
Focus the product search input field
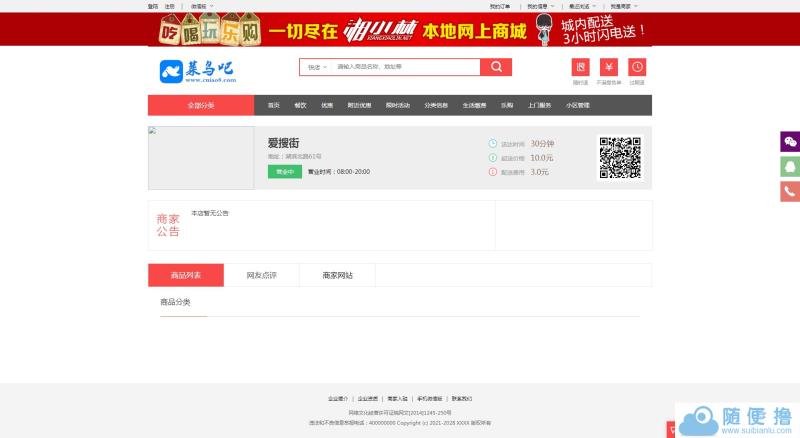coord(405,67)
